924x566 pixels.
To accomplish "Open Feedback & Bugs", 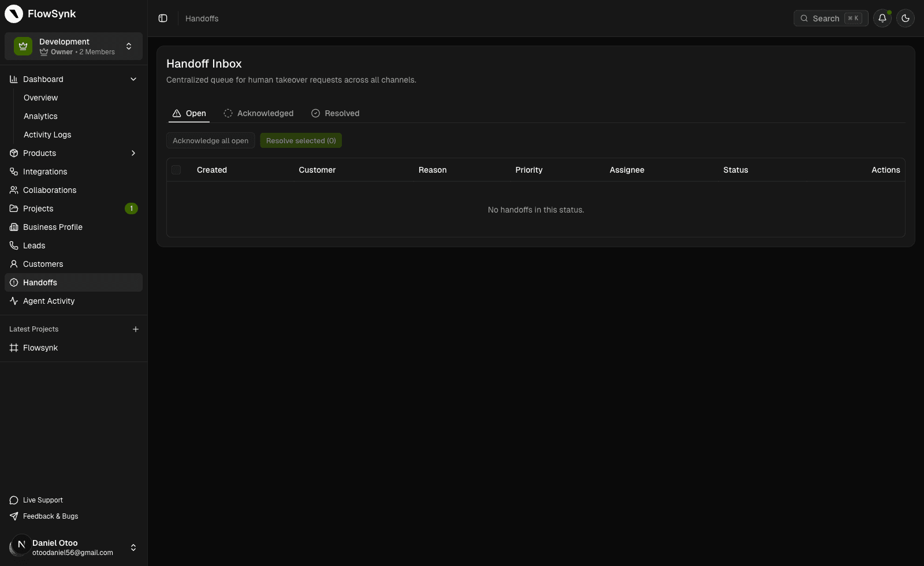I will (x=50, y=516).
